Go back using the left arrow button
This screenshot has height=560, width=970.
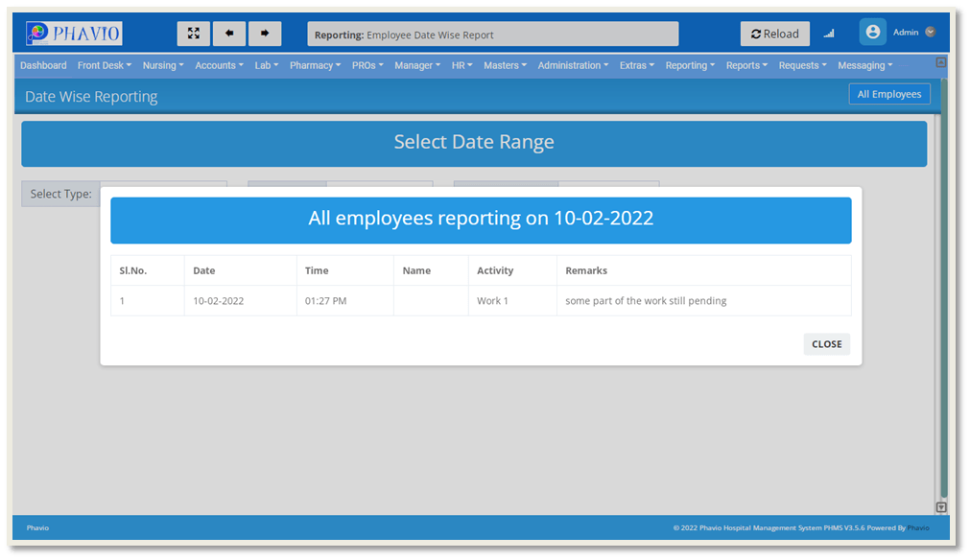coord(229,34)
